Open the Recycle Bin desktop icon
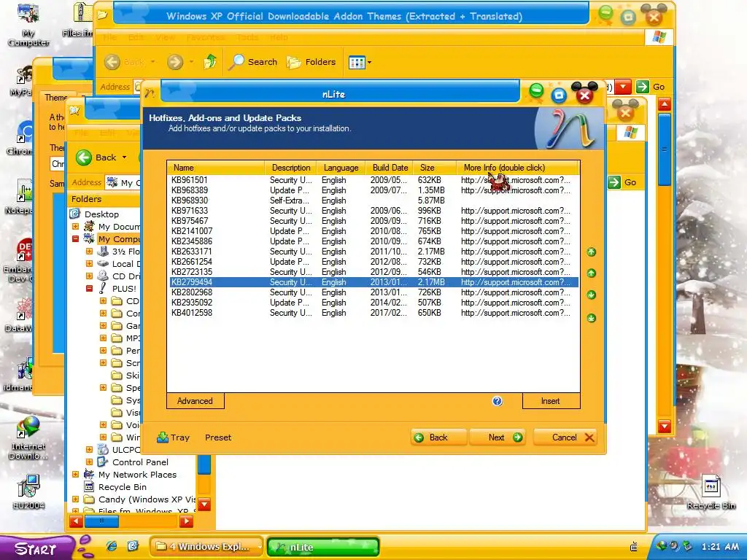 click(711, 492)
